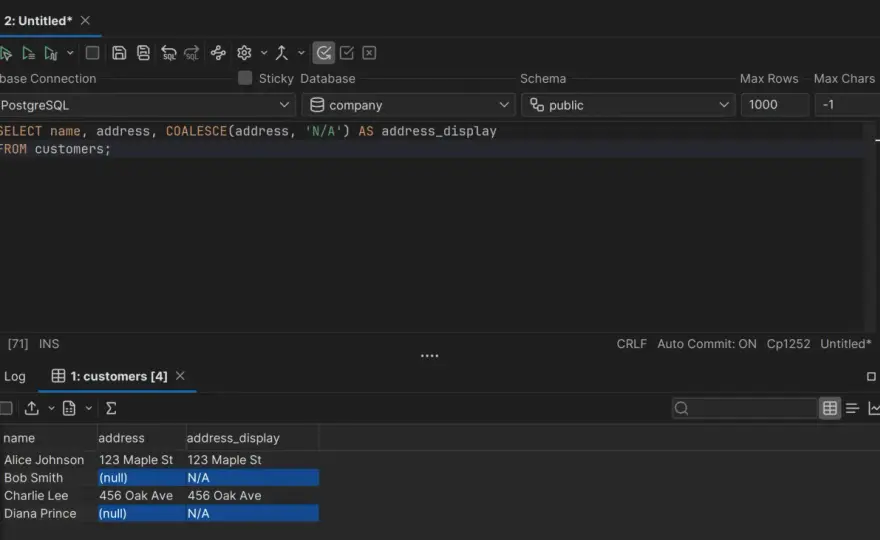Select the Bob Smith cell

pos(49,478)
